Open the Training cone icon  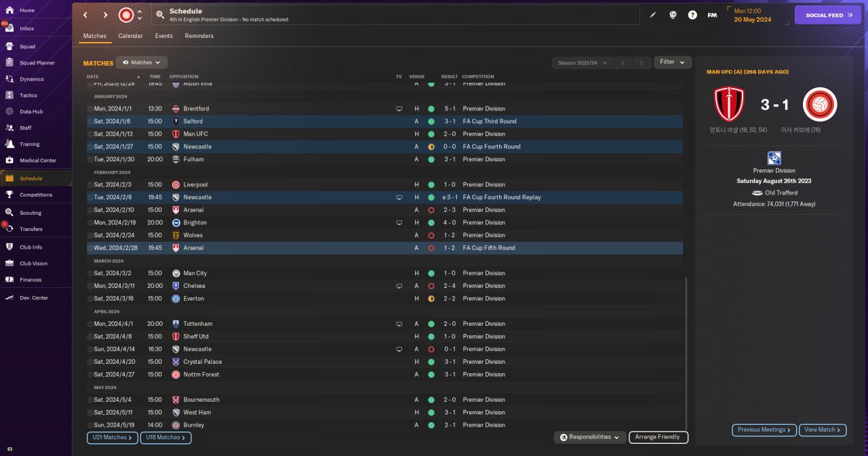[9, 144]
